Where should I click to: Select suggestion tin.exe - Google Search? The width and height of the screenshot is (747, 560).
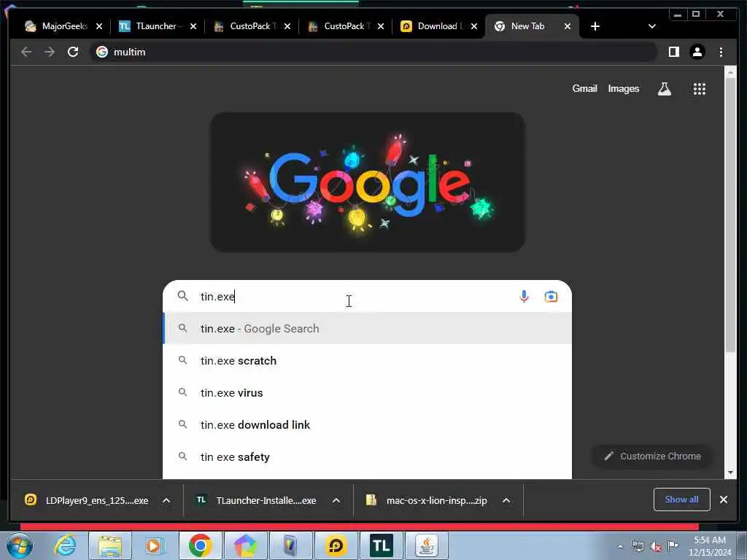click(x=367, y=329)
